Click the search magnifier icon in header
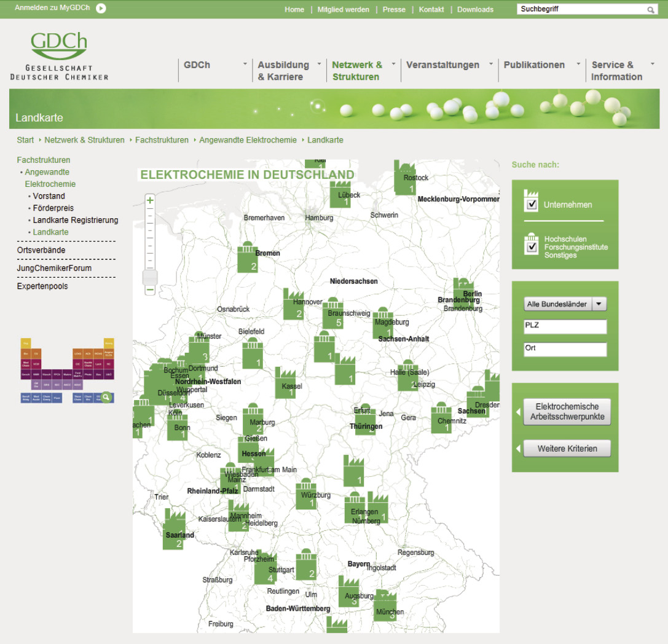Screen dimensions: 668x644 (651, 10)
